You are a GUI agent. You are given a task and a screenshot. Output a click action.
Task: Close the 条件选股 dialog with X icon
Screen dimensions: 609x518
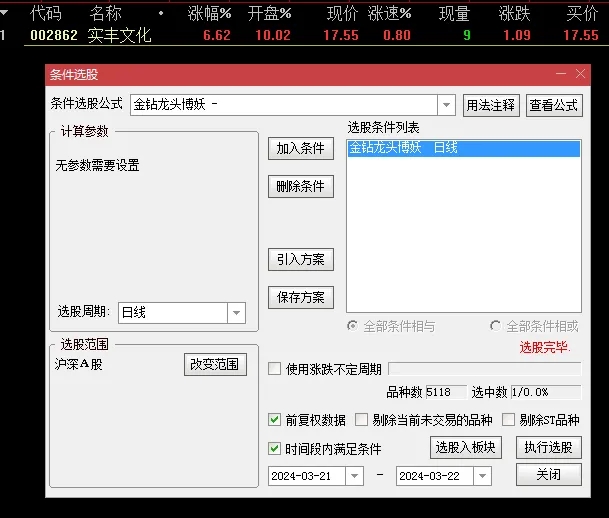(x=581, y=74)
